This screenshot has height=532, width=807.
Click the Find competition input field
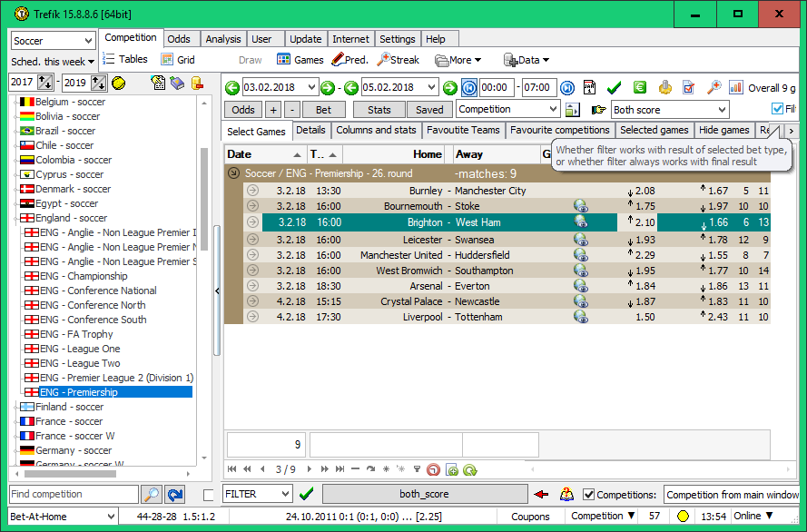(x=74, y=495)
